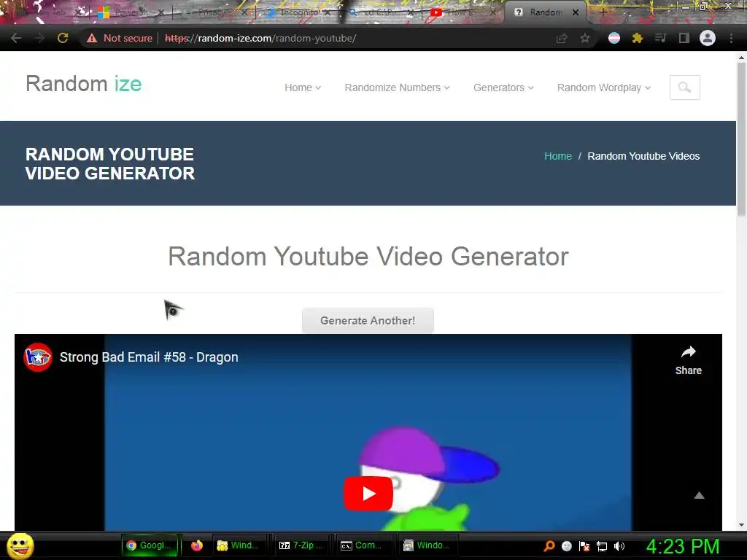Click the share this page icon
747x560 pixels.
pos(562,38)
